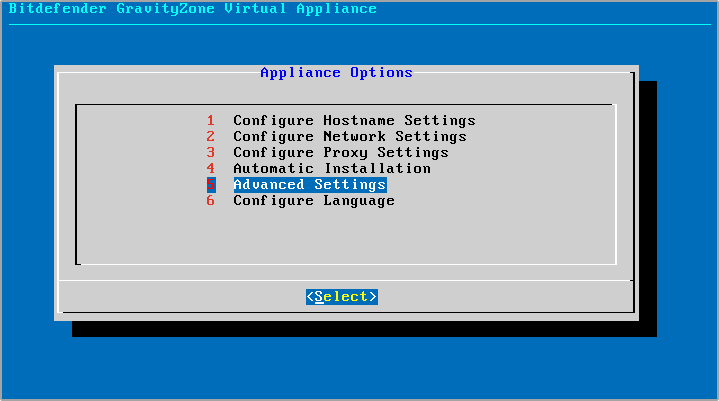
Task: Select Configure Hostname Settings option
Action: pos(341,121)
